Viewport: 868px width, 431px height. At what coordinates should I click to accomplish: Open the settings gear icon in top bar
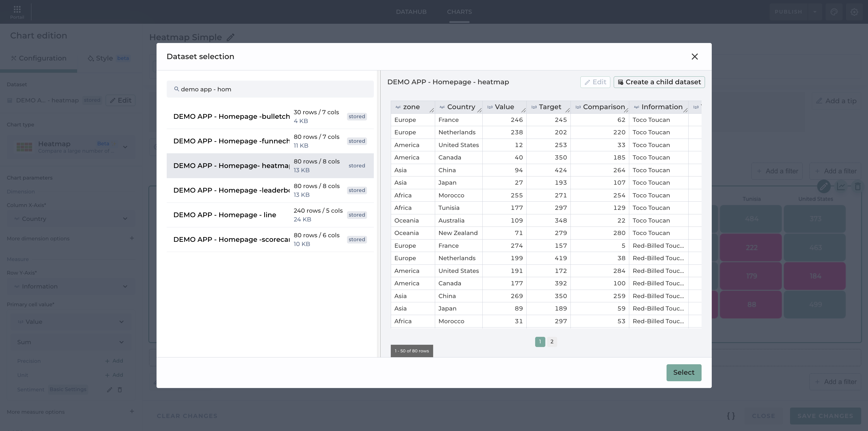point(854,12)
